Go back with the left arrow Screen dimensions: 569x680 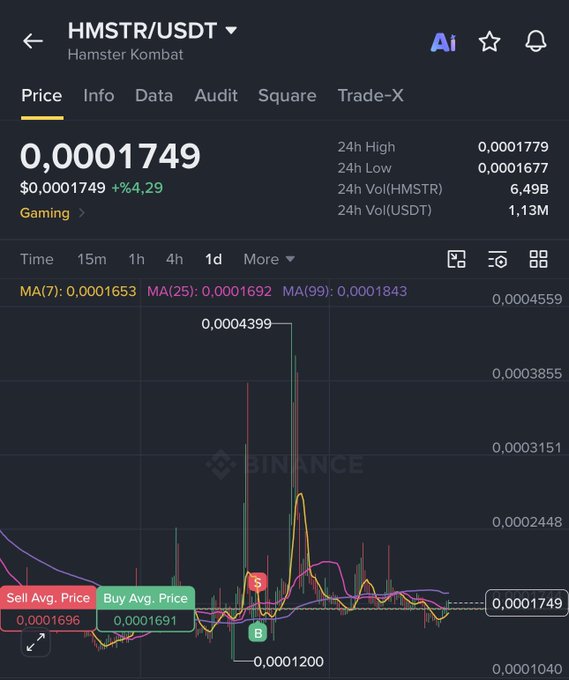33,41
